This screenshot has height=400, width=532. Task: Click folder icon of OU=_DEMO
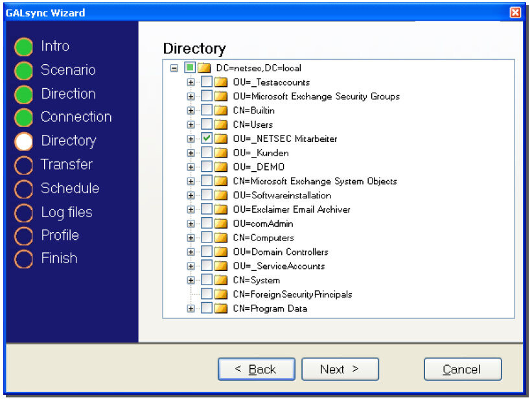coord(221,167)
